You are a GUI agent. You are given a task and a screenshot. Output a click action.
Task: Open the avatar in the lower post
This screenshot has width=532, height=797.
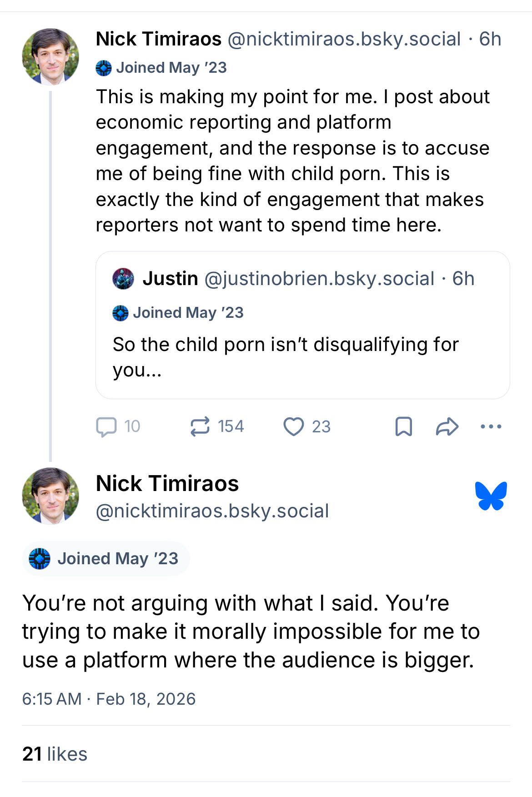50,496
